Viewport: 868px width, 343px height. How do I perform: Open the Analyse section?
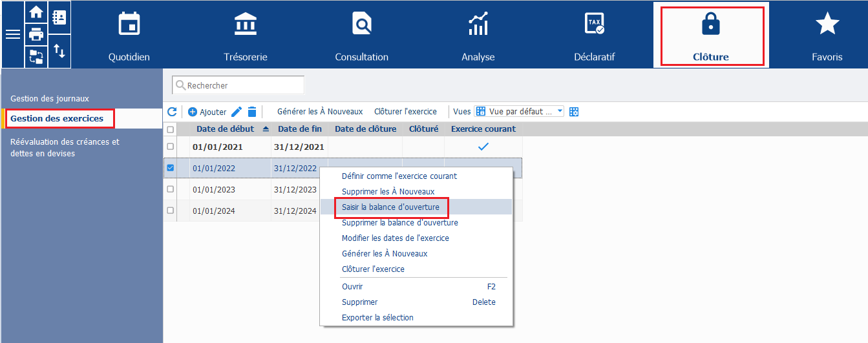click(x=478, y=35)
